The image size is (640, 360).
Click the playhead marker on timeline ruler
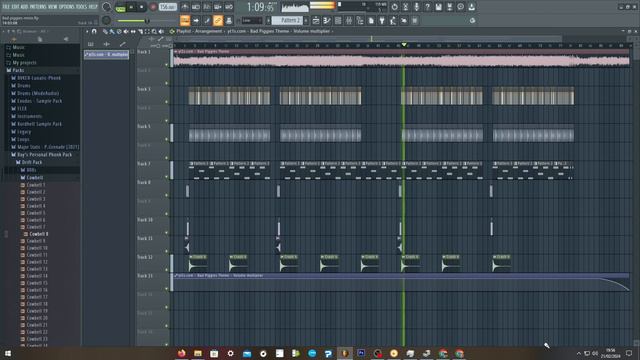(x=404, y=44)
